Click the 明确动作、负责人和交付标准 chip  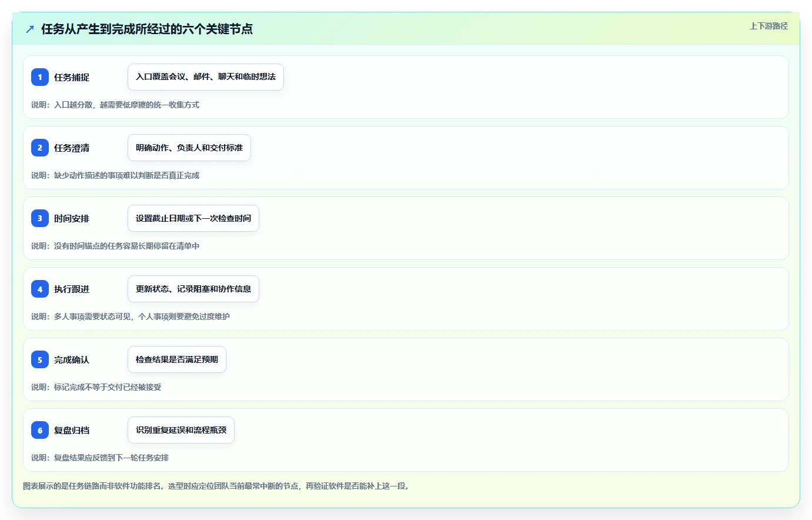click(x=189, y=148)
